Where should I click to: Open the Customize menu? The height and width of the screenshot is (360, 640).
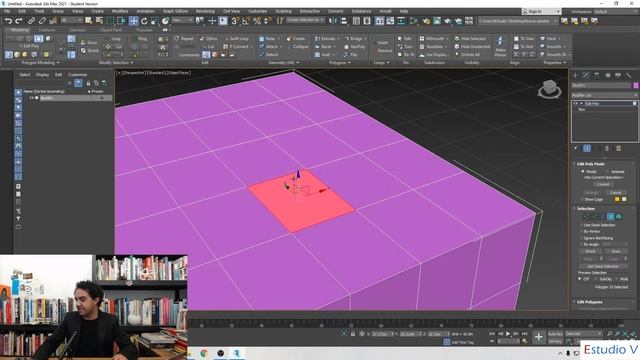point(258,11)
